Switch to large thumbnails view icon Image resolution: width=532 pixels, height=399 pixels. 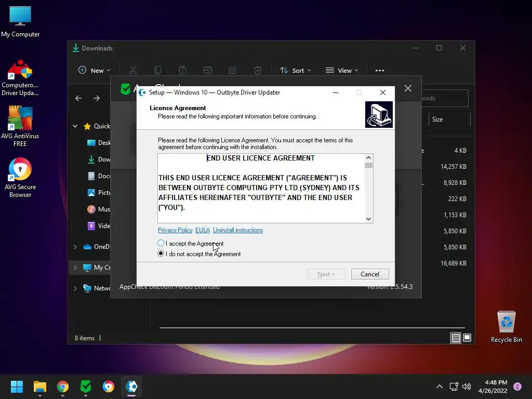467,338
